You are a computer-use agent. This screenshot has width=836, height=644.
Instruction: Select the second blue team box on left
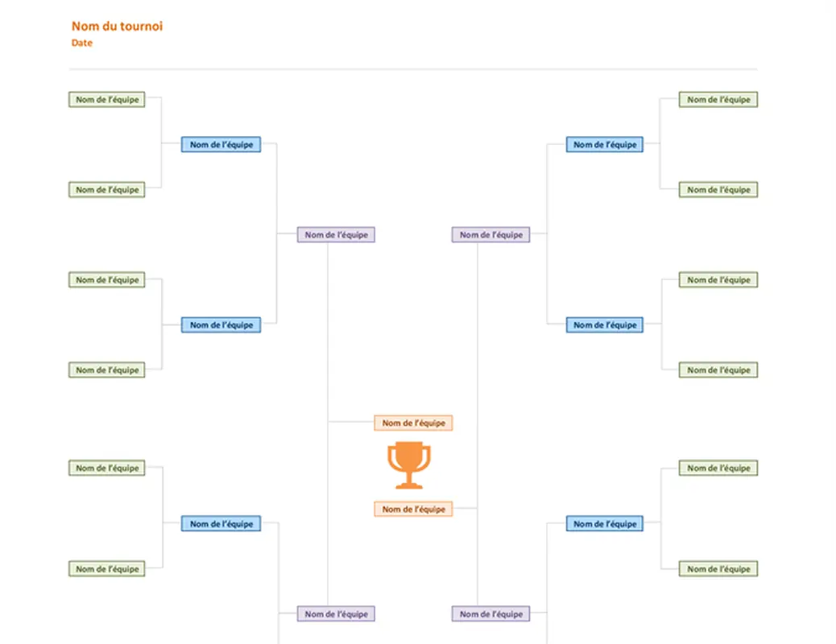(221, 325)
